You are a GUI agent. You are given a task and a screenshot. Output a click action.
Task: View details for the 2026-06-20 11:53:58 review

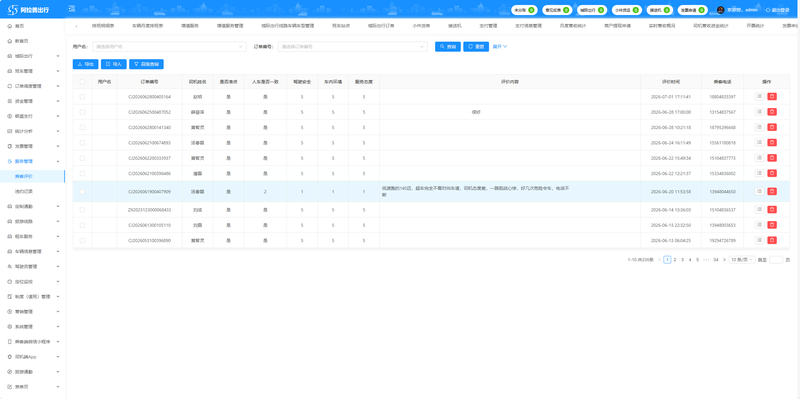click(x=759, y=191)
